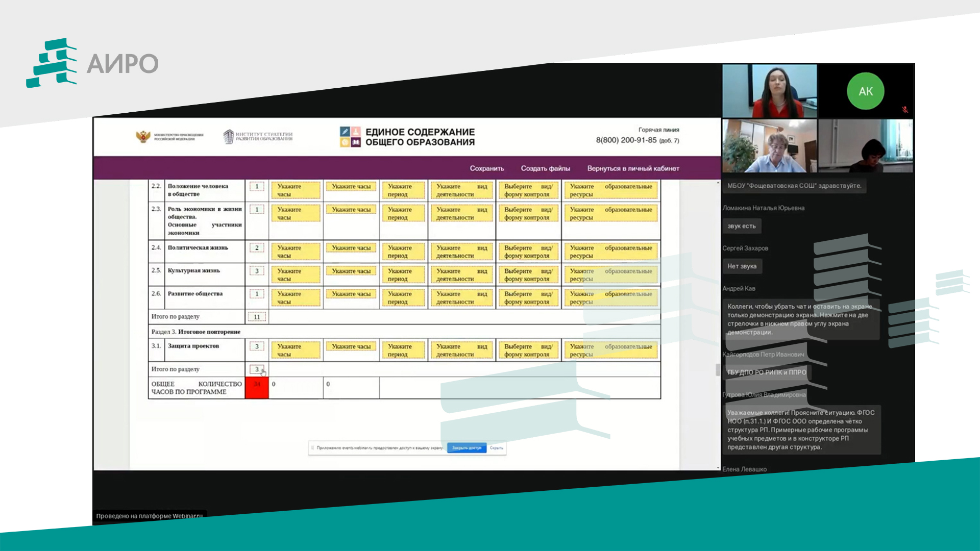Click the red total hours cell
Image resolution: width=980 pixels, height=551 pixels.
point(257,388)
